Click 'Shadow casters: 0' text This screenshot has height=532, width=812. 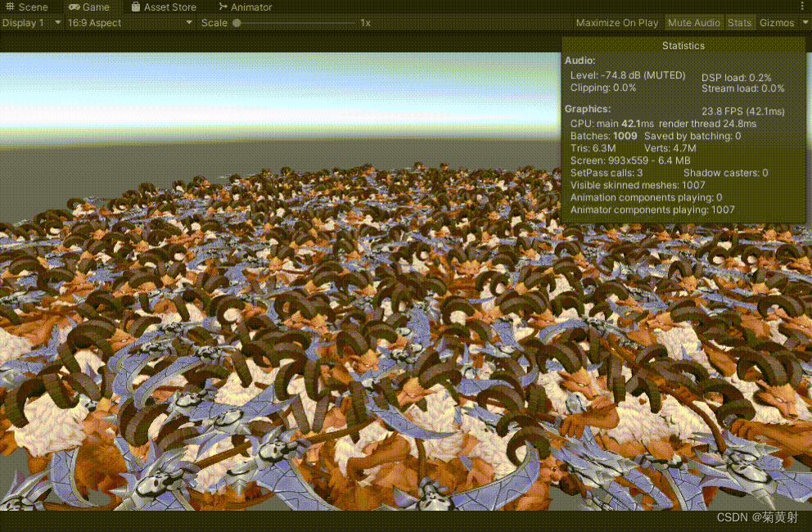[725, 173]
